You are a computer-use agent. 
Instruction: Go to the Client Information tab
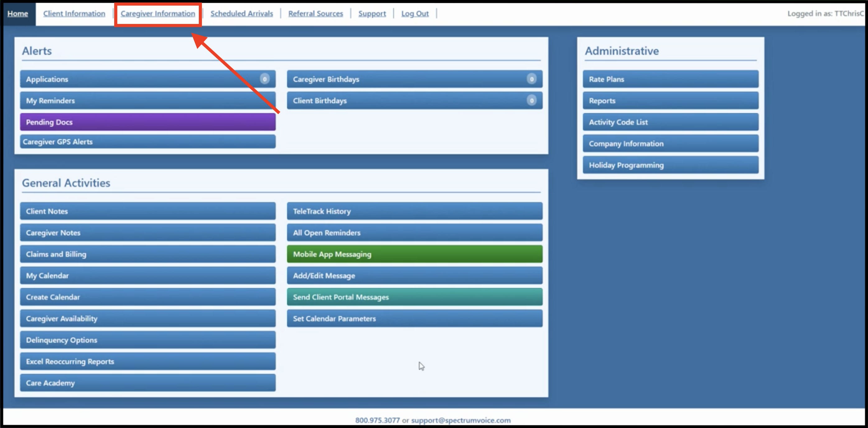pyautogui.click(x=74, y=13)
